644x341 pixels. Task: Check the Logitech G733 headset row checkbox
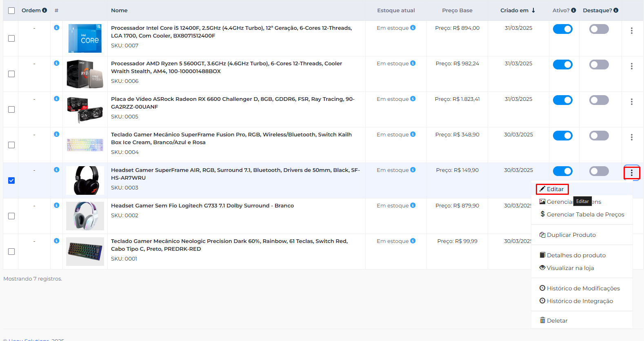tap(11, 216)
